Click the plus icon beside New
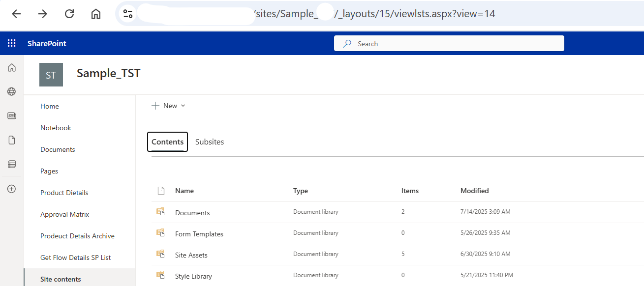The height and width of the screenshot is (286, 644). pyautogui.click(x=155, y=106)
